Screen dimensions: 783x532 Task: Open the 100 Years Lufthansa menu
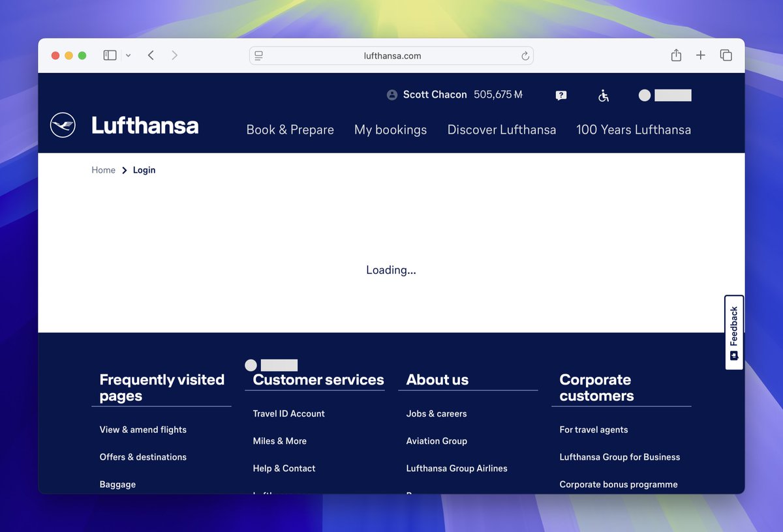point(634,130)
